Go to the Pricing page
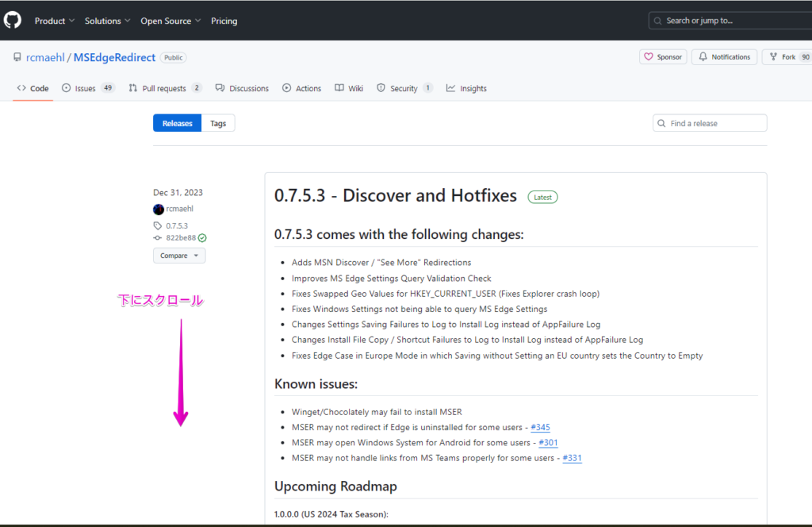The image size is (812, 527). (x=224, y=21)
